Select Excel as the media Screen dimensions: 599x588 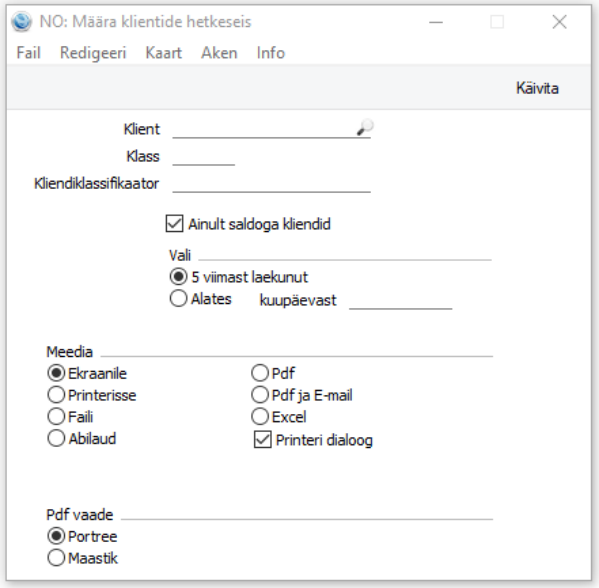point(260,416)
